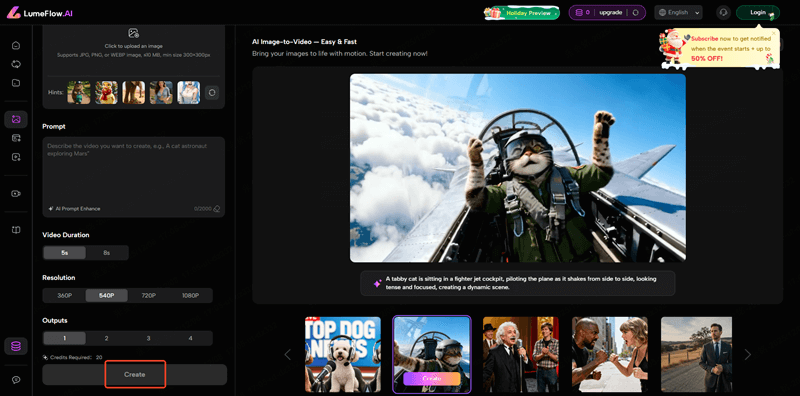
Task: Select 5s video duration
Action: coord(64,253)
